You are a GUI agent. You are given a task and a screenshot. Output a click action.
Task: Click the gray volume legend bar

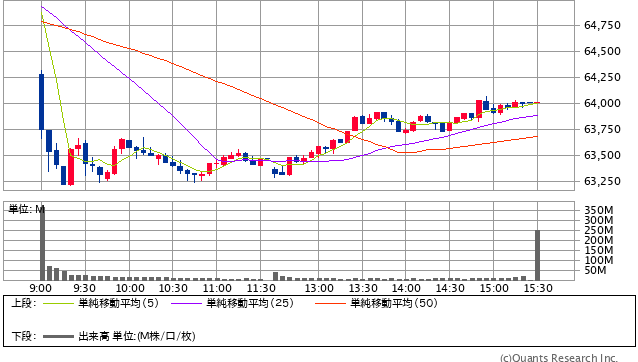pyautogui.click(x=57, y=337)
